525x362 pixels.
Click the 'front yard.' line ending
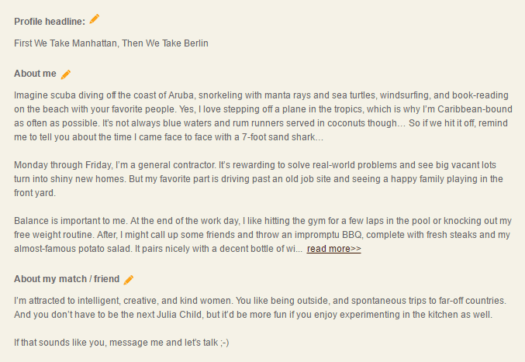click(x=34, y=193)
